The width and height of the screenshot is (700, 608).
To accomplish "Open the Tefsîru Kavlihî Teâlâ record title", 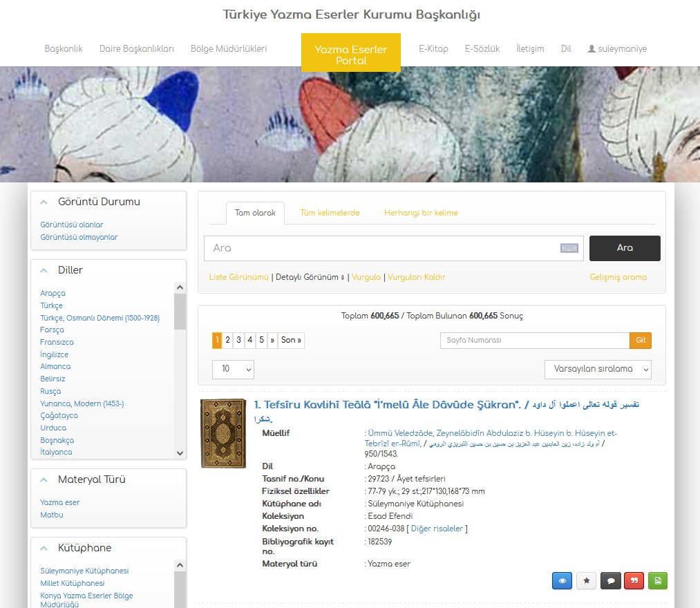I will (x=446, y=411).
